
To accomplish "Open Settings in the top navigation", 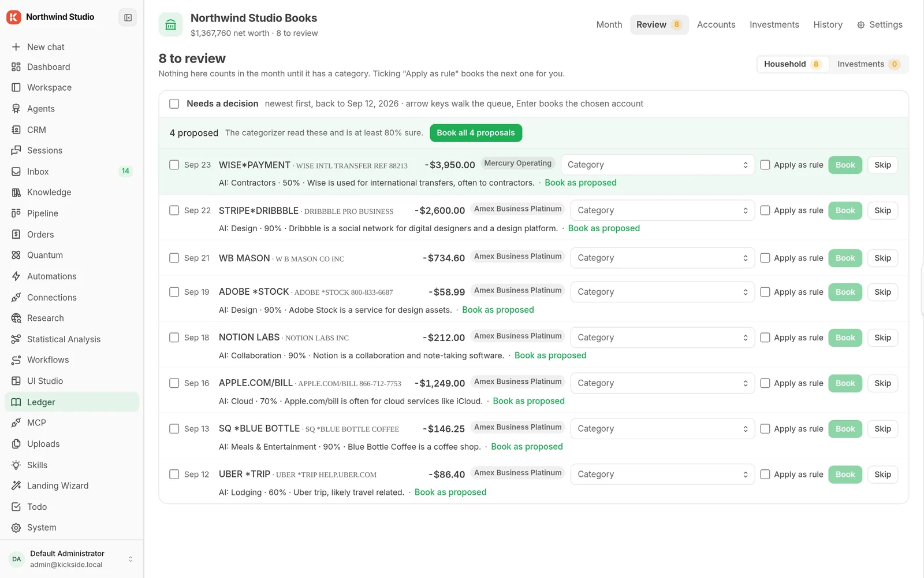I will pos(880,25).
